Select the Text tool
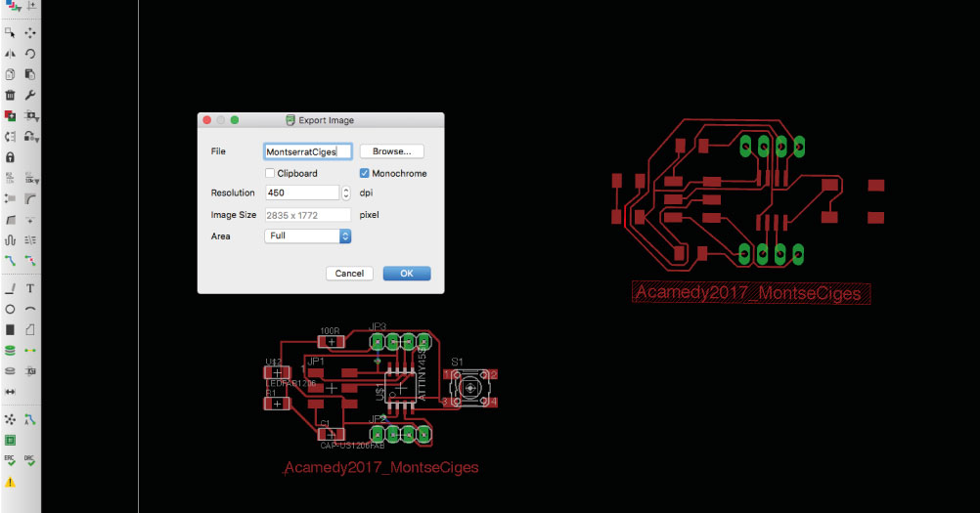The image size is (980, 513). click(30, 288)
